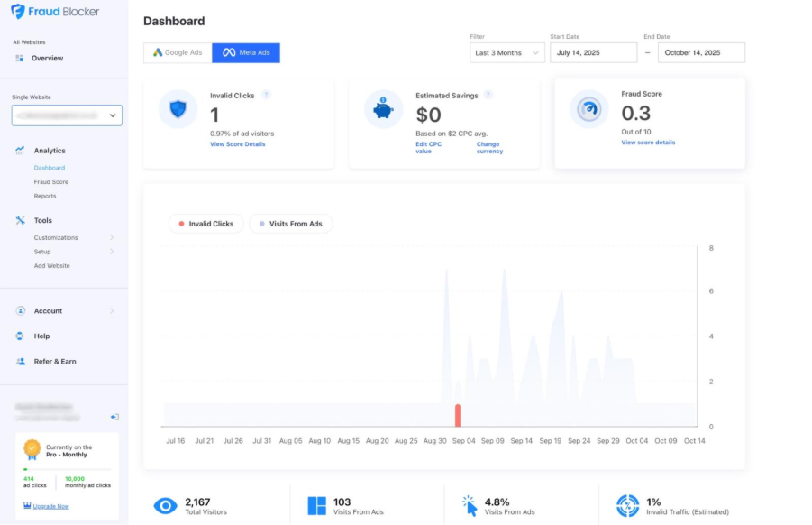Viewport: 812px width, 525px height.
Task: Click the Refer & Earn icon
Action: (22, 361)
